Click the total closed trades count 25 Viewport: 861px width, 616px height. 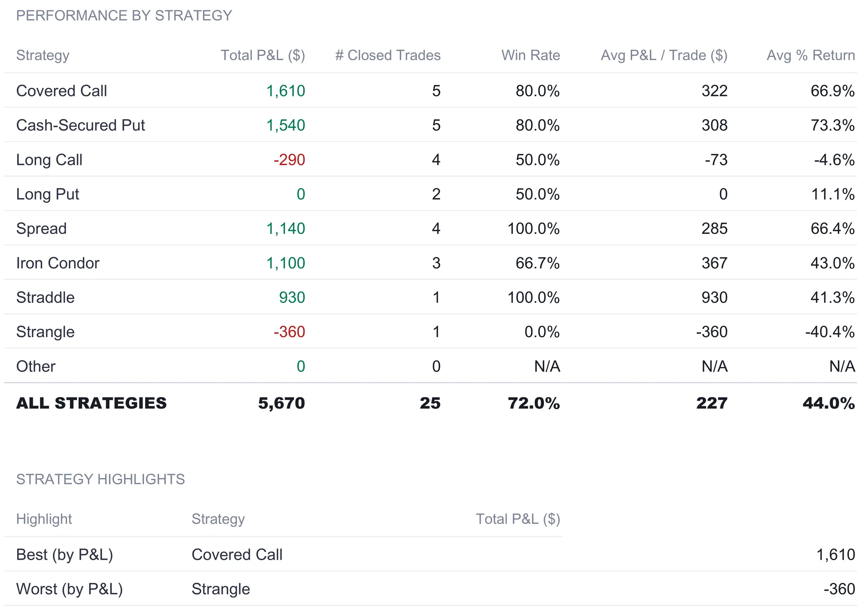[430, 403]
